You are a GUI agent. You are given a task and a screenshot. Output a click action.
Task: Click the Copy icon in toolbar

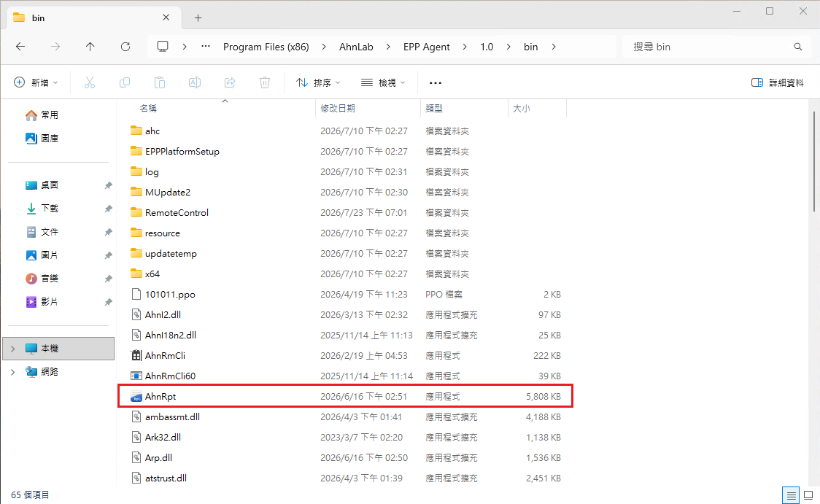(x=125, y=82)
